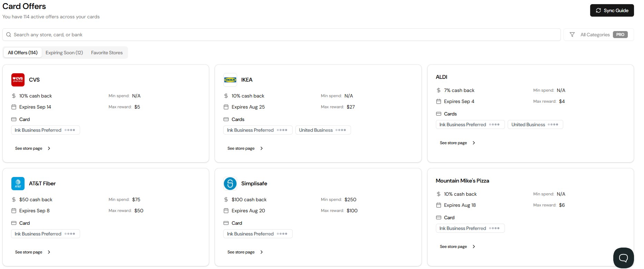Open the chat support bubble icon

[623, 258]
